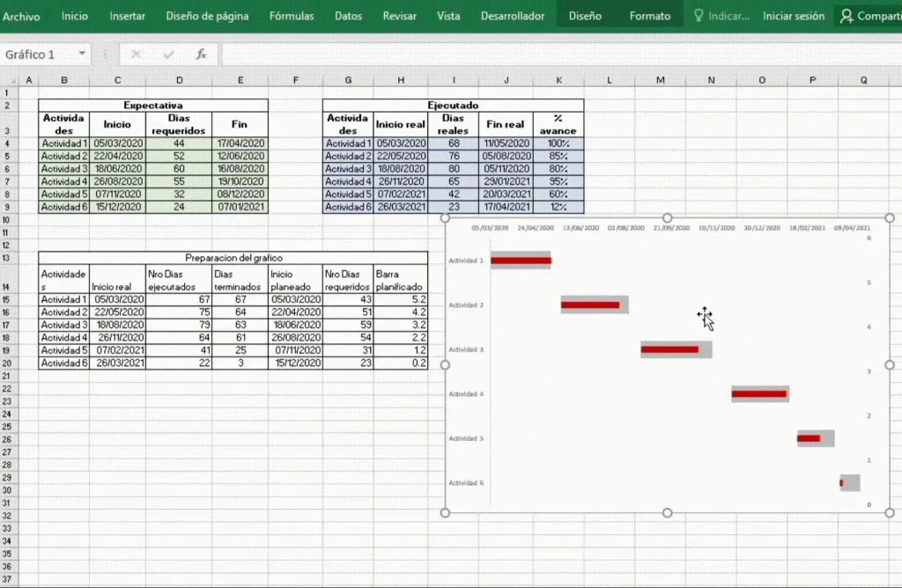Viewport: 902px width, 588px height.
Task: Click the Name Box showing Gráfico 1
Action: coord(37,55)
